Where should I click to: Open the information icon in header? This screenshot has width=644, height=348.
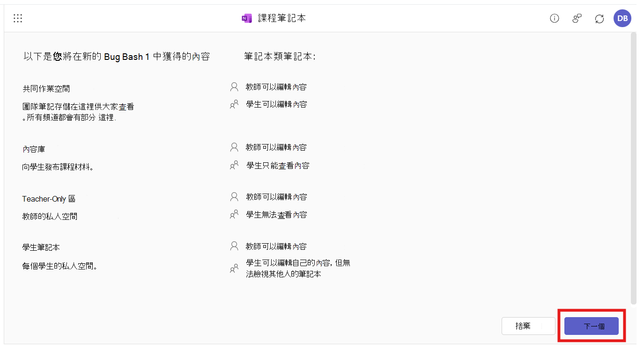(555, 19)
